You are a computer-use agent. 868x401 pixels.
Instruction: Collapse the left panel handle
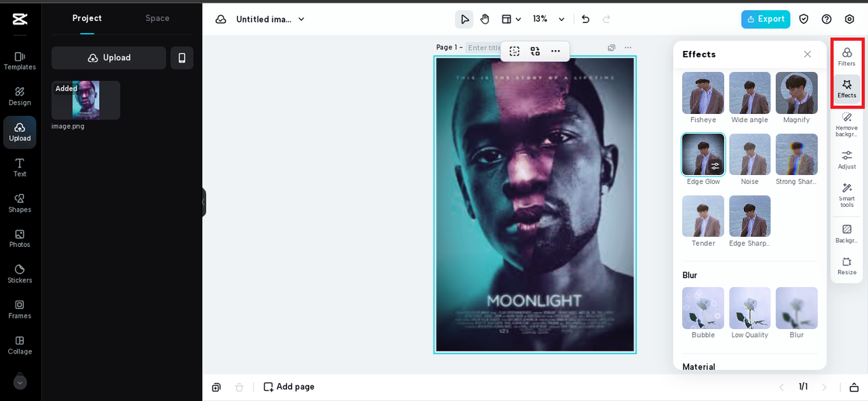point(203,202)
